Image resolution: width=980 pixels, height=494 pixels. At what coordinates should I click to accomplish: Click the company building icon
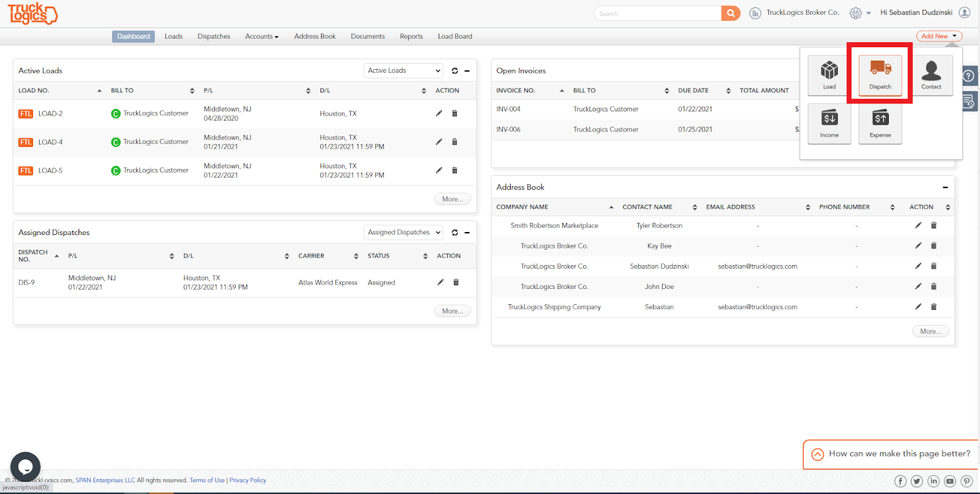(755, 13)
